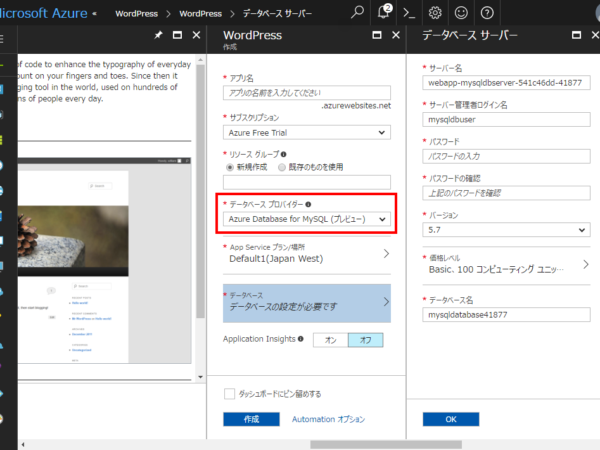
Task: Close the left marketplace blade
Action: click(x=196, y=35)
